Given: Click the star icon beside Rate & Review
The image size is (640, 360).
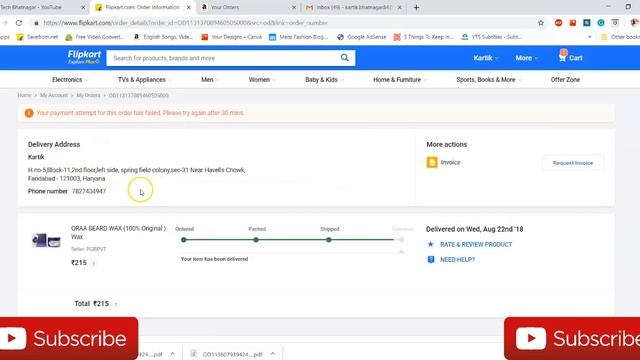Looking at the screenshot, I should pos(430,244).
